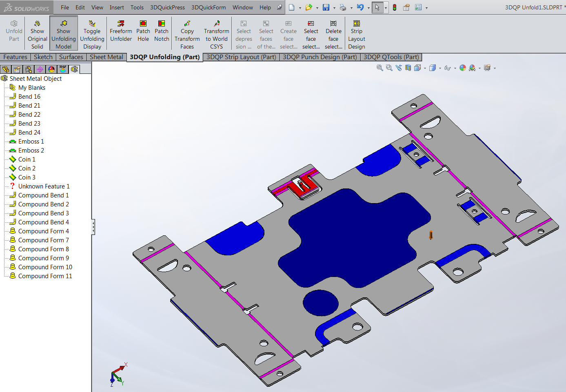This screenshot has height=392, width=566.
Task: Expand the Undo dropdown arrow
Action: (368, 8)
